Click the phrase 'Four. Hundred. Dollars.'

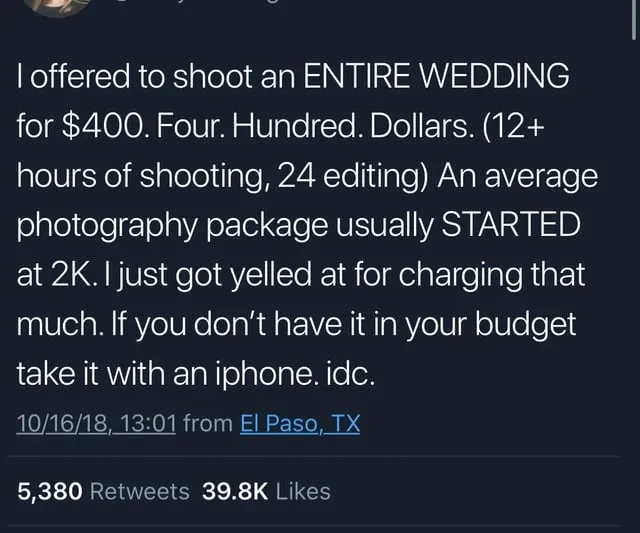(x=312, y=126)
